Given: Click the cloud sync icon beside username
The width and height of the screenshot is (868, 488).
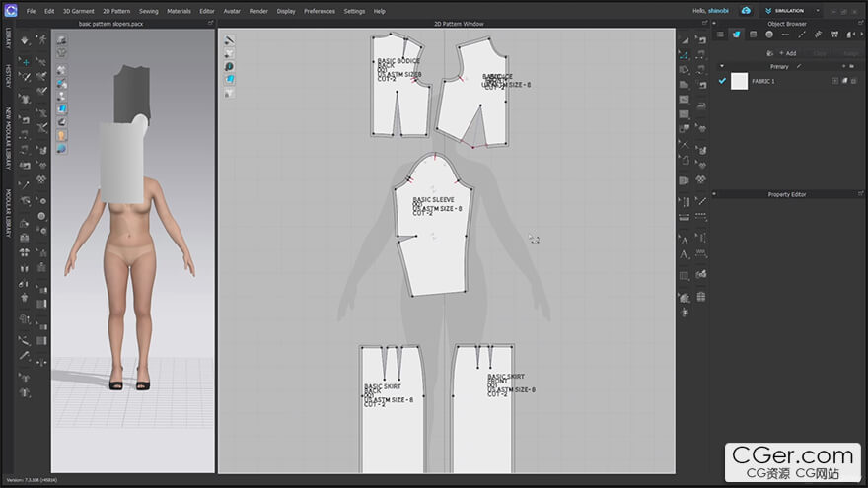Looking at the screenshot, I should pos(746,11).
